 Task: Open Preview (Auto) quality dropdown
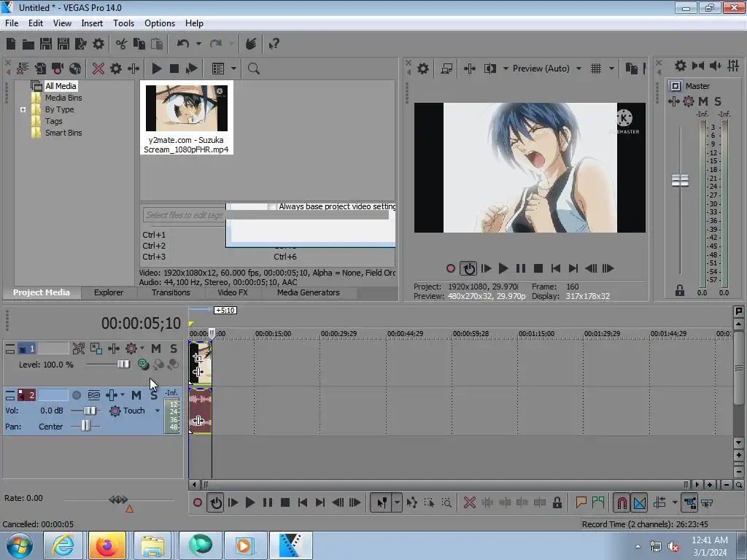click(578, 69)
